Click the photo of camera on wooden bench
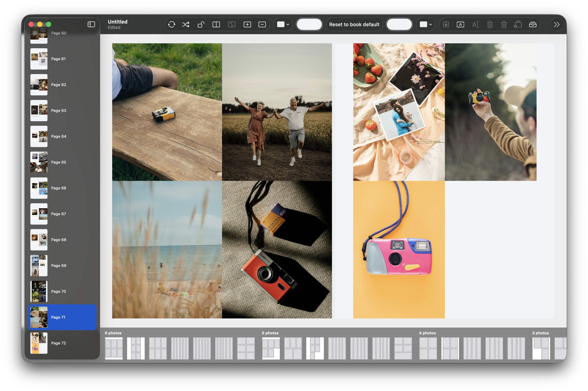 click(167, 112)
